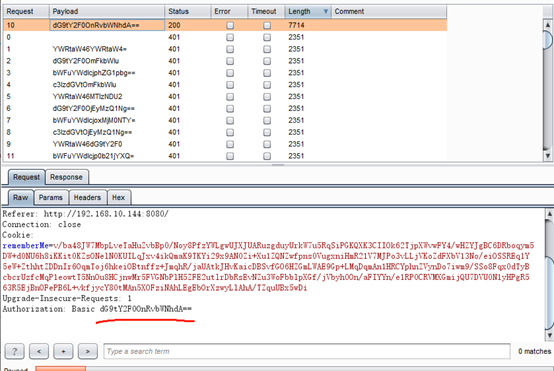
Task: Toggle Timeout checkbox for request 1
Action: (x=267, y=49)
